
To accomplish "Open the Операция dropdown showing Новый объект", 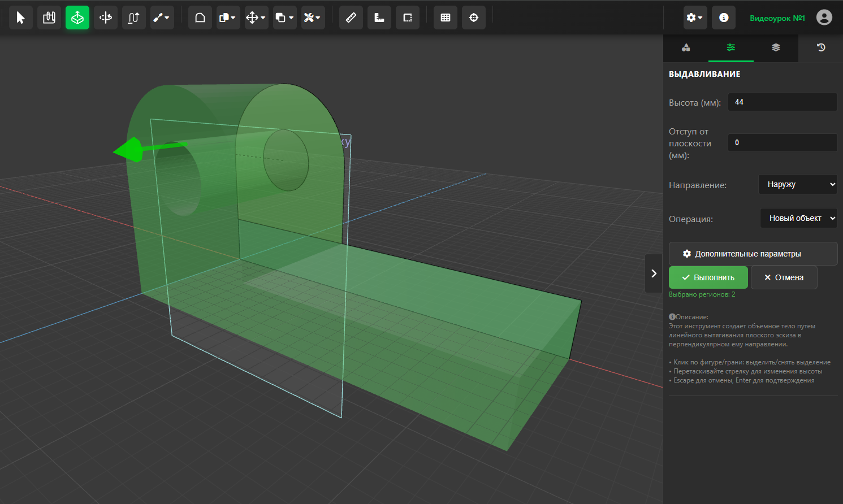I will (799, 218).
